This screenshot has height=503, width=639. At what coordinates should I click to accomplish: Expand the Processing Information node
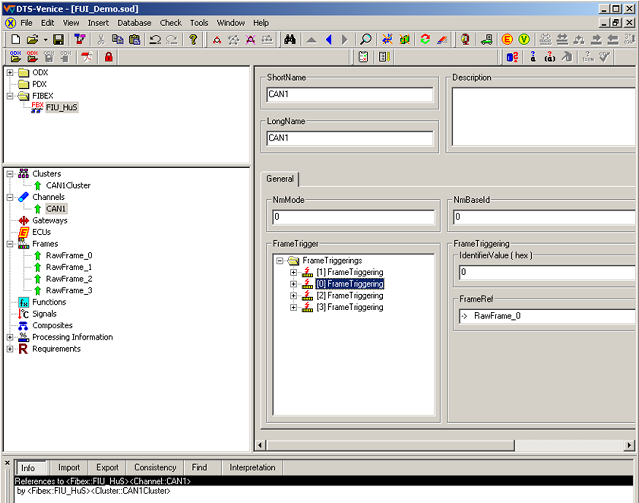pos(10,338)
